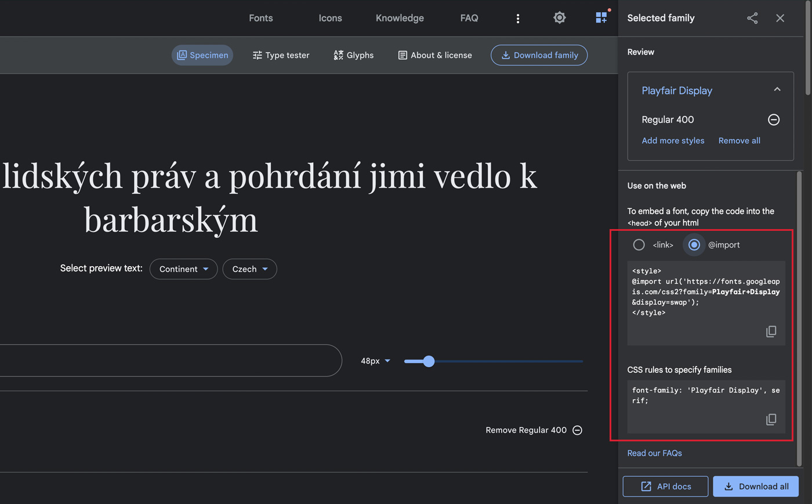Click Remove Regular 400 text in specimen
The height and width of the screenshot is (504, 812).
coord(526,430)
